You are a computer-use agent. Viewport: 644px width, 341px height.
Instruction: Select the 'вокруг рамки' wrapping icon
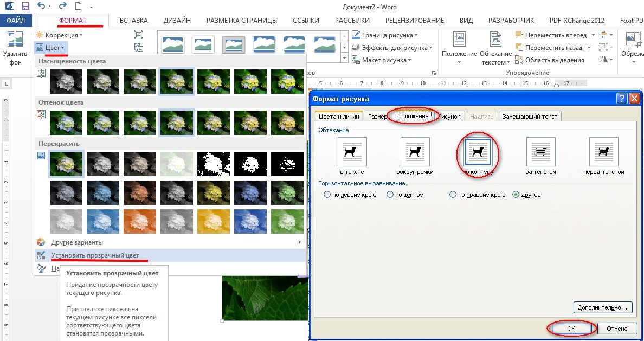[x=415, y=152]
